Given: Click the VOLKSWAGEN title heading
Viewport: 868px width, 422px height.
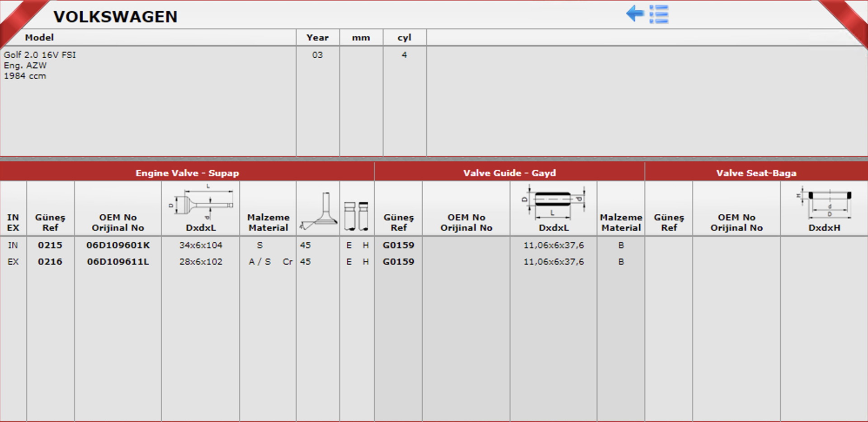Looking at the screenshot, I should tap(115, 17).
